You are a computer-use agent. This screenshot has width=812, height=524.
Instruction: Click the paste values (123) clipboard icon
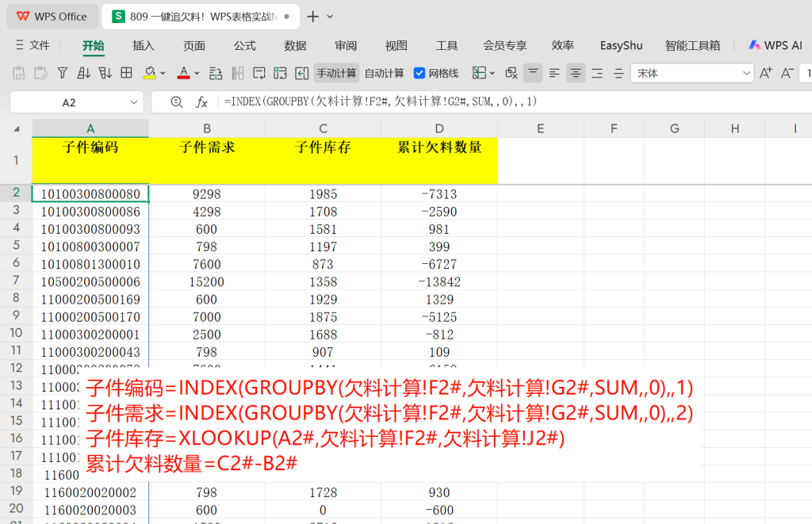point(19,73)
